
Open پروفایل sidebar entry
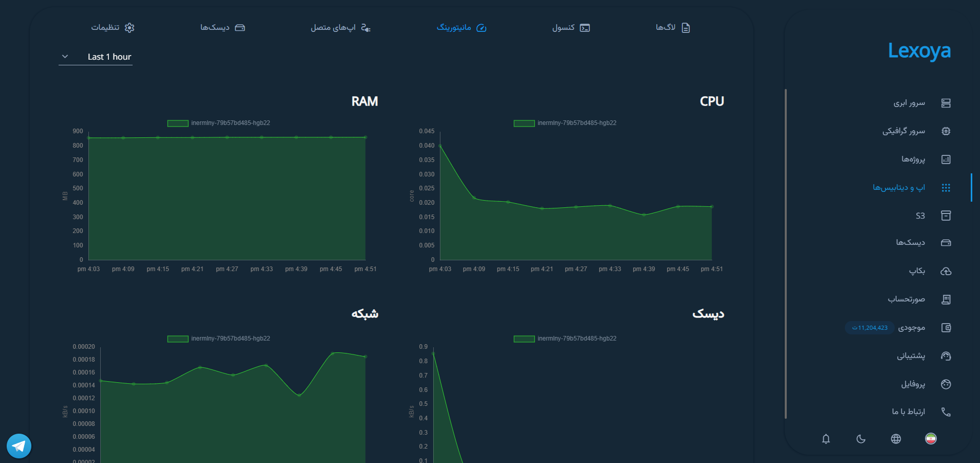coord(913,384)
